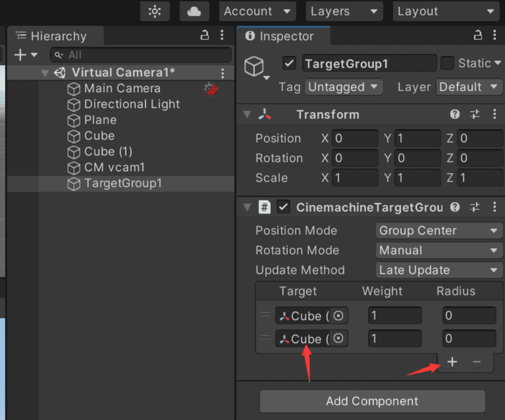Screen dimensions: 505x420
Task: Select CM vcam1 in the hierarchy
Action: (x=114, y=167)
